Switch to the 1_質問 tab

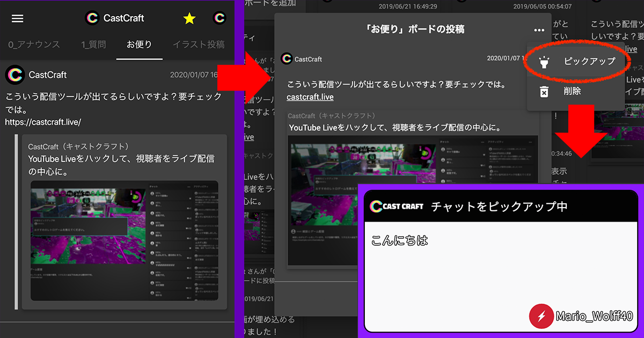(x=93, y=45)
